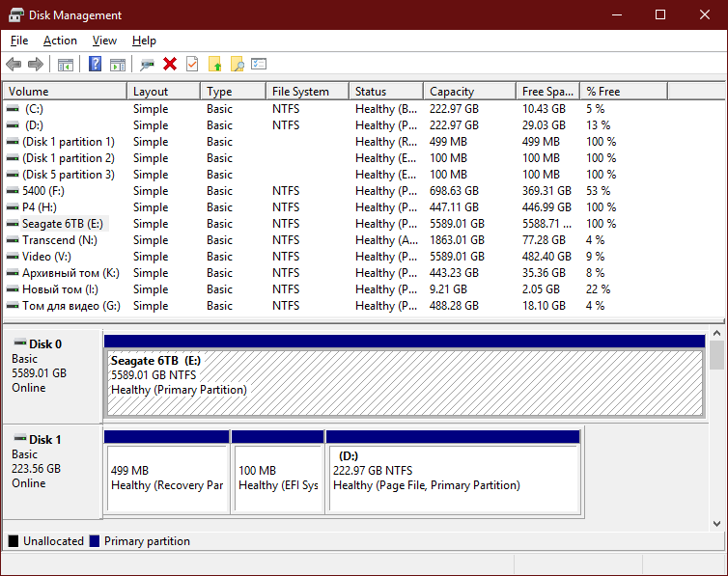The height and width of the screenshot is (576, 728).
Task: Click the Back arrow toolbar icon
Action: point(14,64)
